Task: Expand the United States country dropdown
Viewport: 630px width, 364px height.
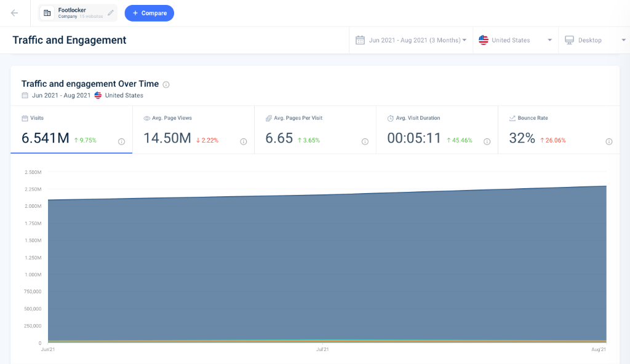Action: pyautogui.click(x=516, y=40)
